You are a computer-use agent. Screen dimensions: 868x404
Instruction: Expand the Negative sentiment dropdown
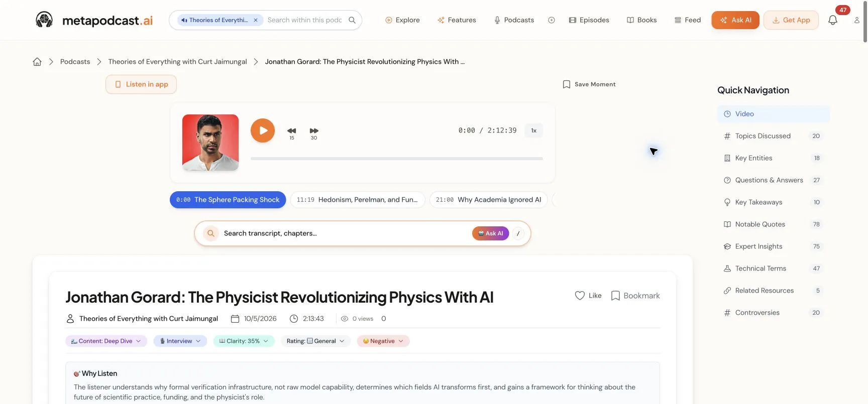[383, 341]
